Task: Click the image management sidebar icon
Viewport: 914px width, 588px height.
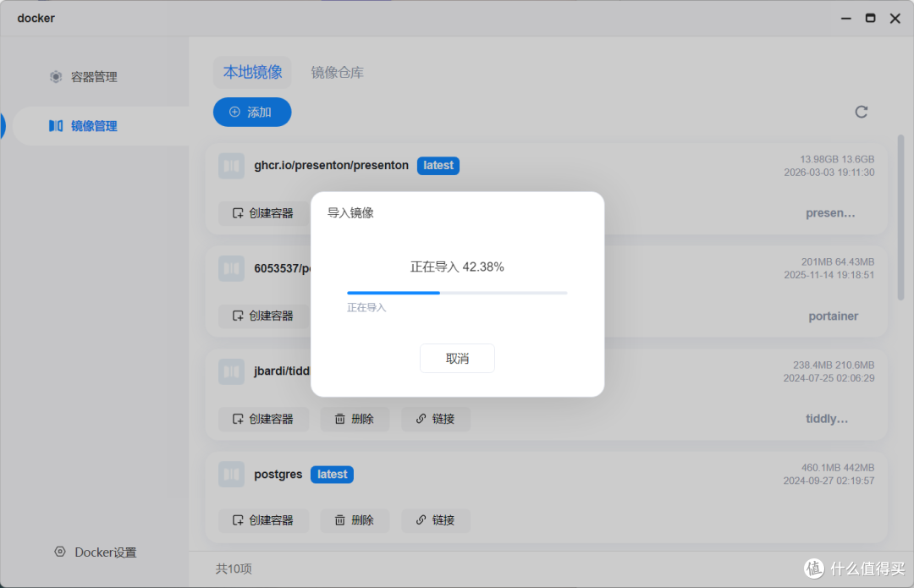Action: [55, 126]
